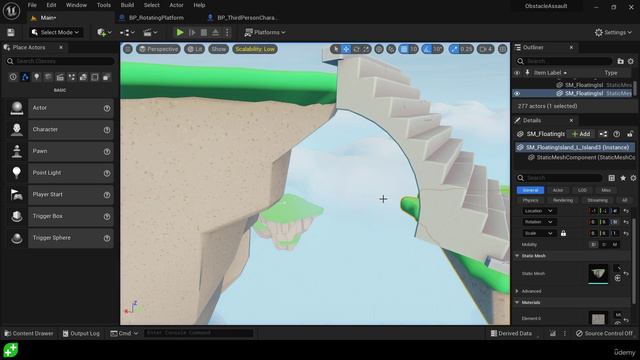640x360 pixels.
Task: Select the Rotate gizmo tool
Action: (356, 49)
